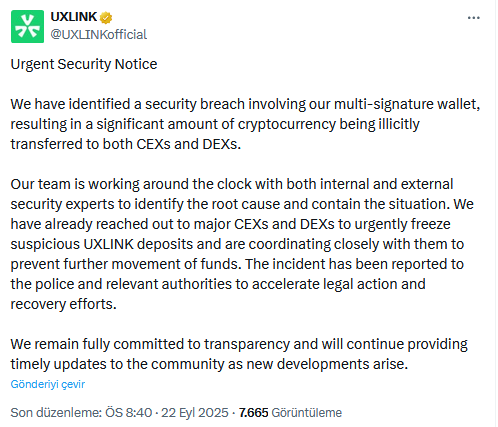Click the line with suspicious UXLINK deposits
Viewport: 498px width, 427px height.
[x=237, y=244]
